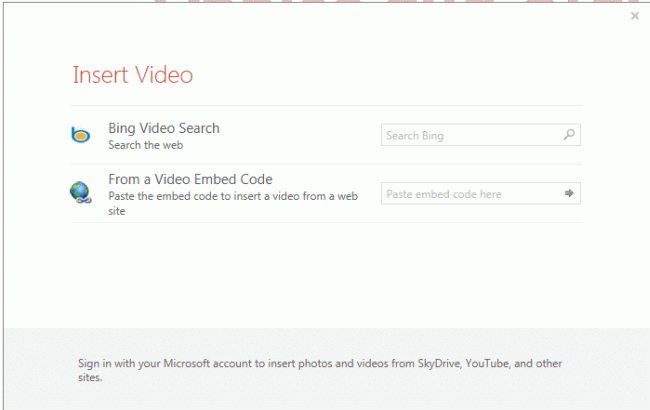The width and height of the screenshot is (650, 410).
Task: Close the Insert Video dialog
Action: pyautogui.click(x=635, y=16)
